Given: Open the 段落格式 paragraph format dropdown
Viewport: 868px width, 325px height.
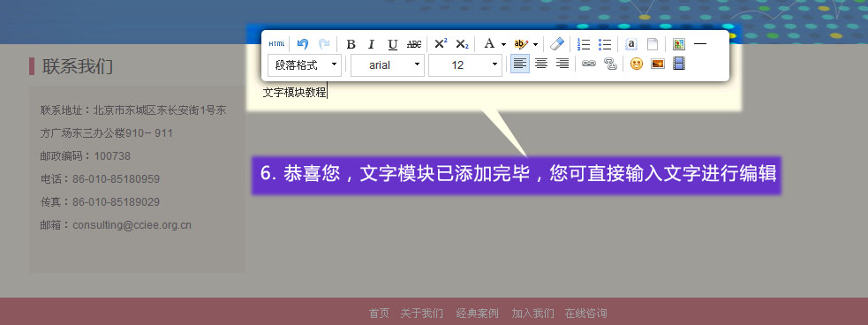Looking at the screenshot, I should tap(305, 64).
